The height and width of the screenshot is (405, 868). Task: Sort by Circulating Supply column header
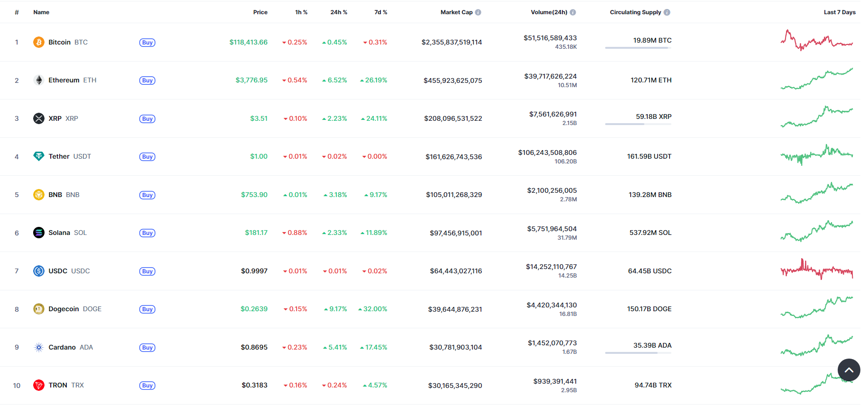pyautogui.click(x=635, y=12)
